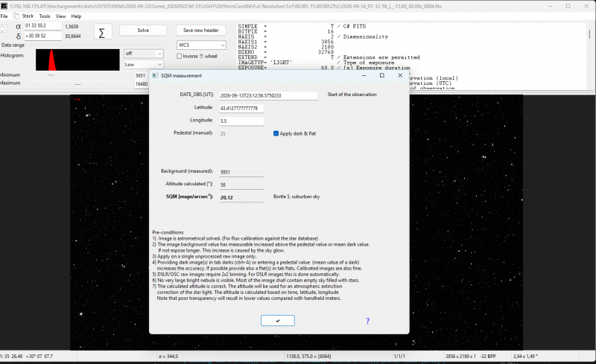The image size is (596, 364).
Task: Adjust the Maximum data range slider
Action: (x=78, y=83)
